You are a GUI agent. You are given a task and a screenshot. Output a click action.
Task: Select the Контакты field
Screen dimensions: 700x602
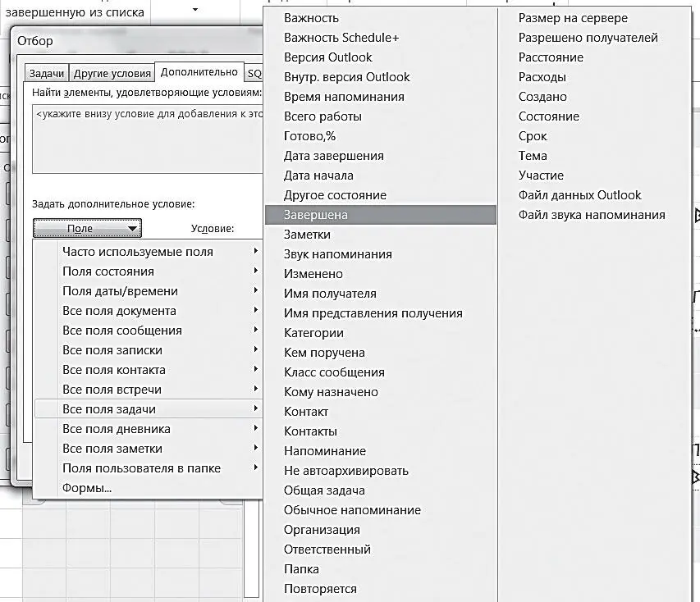(380, 431)
